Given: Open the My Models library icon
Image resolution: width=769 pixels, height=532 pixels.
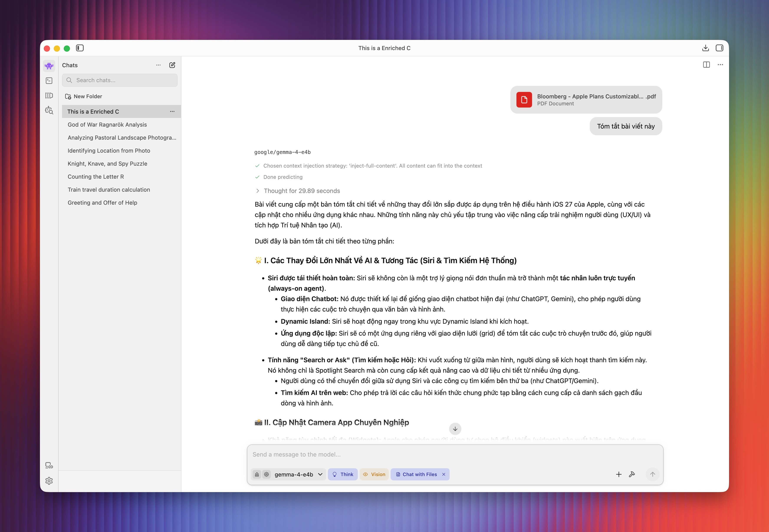Looking at the screenshot, I should tap(49, 96).
